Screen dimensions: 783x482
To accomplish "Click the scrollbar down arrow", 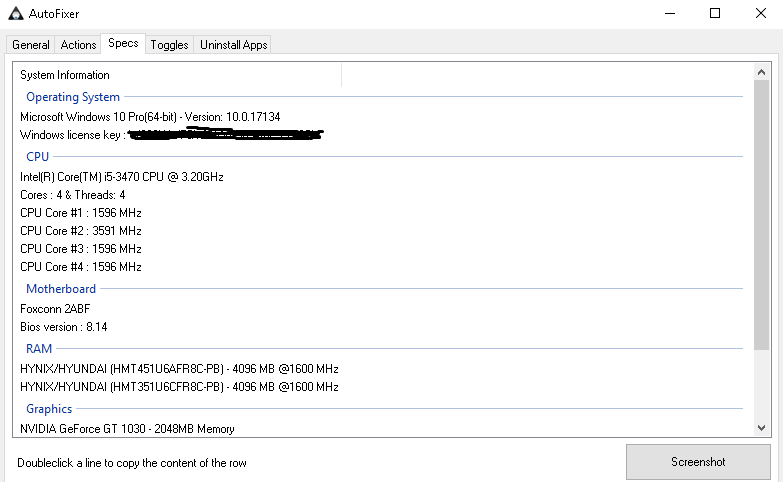I will pos(764,427).
